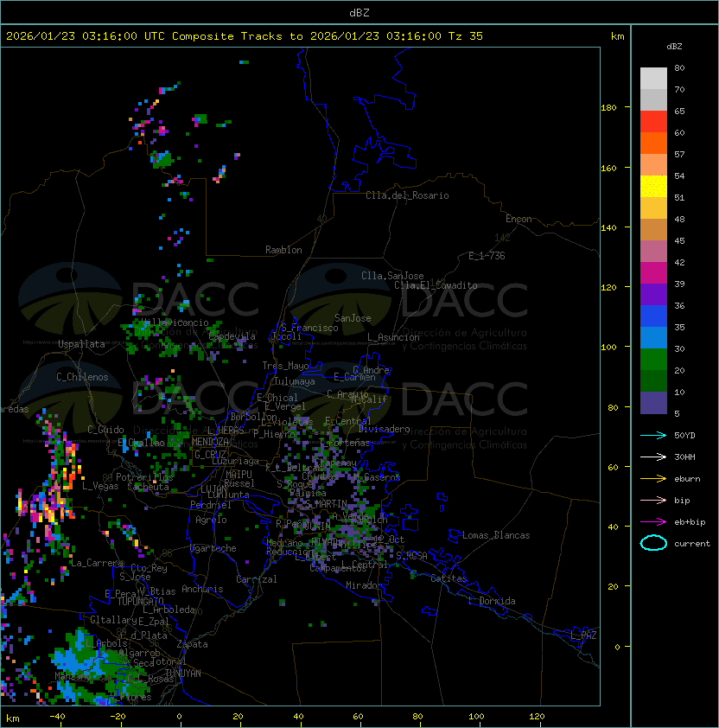The height and width of the screenshot is (728, 719).
Task: Click the 0 tick on right axis
Action: coord(617,647)
